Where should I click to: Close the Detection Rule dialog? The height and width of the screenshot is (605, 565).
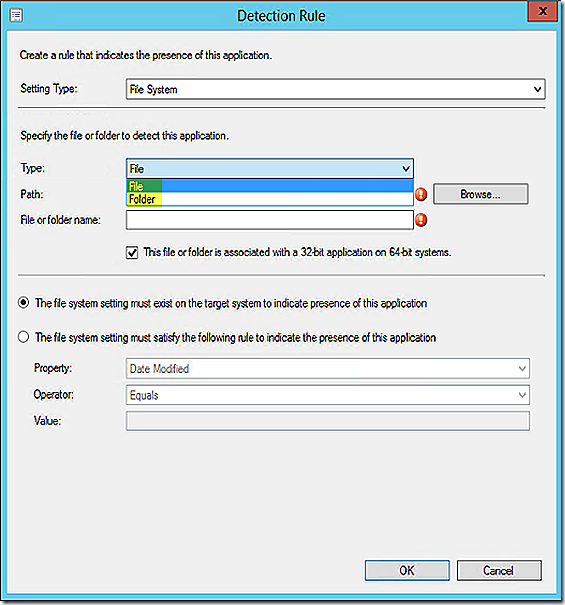pyautogui.click(x=542, y=11)
